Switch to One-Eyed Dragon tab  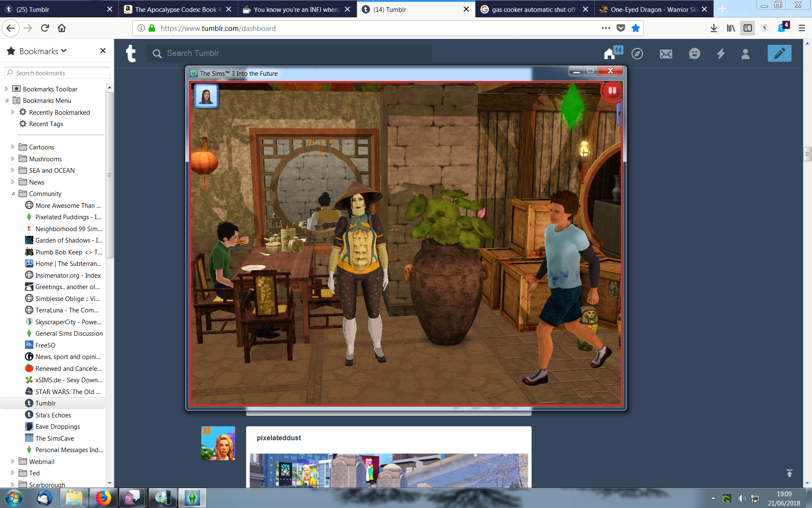coord(653,9)
